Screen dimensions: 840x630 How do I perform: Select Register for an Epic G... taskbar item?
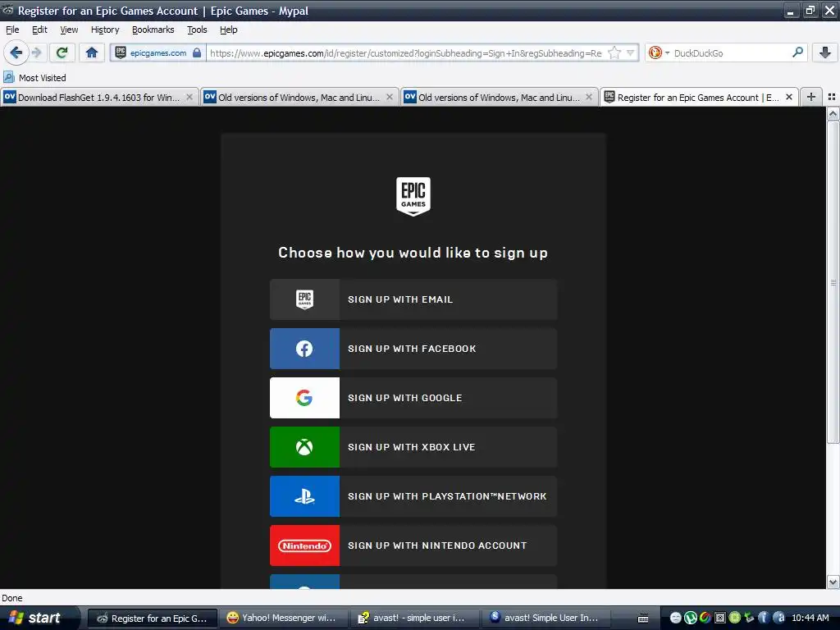click(152, 619)
